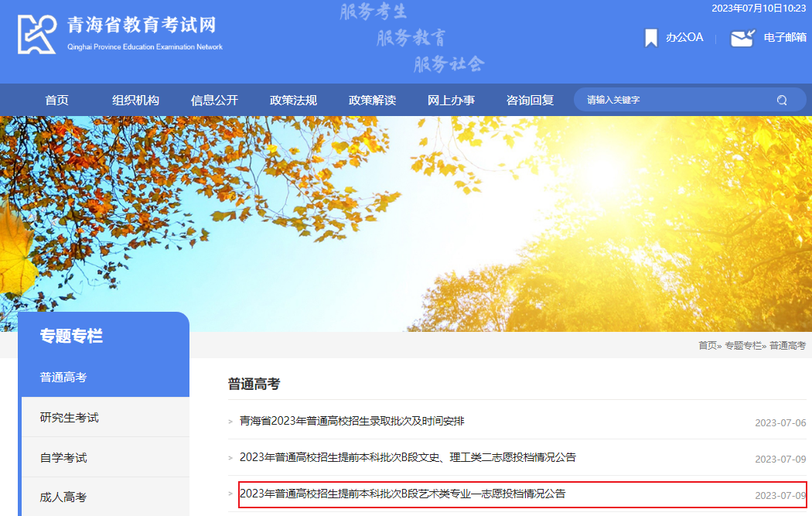Viewport: 812px width, 516px height.
Task: Click the envelope icon for 电子邮箱
Action: [x=742, y=37]
